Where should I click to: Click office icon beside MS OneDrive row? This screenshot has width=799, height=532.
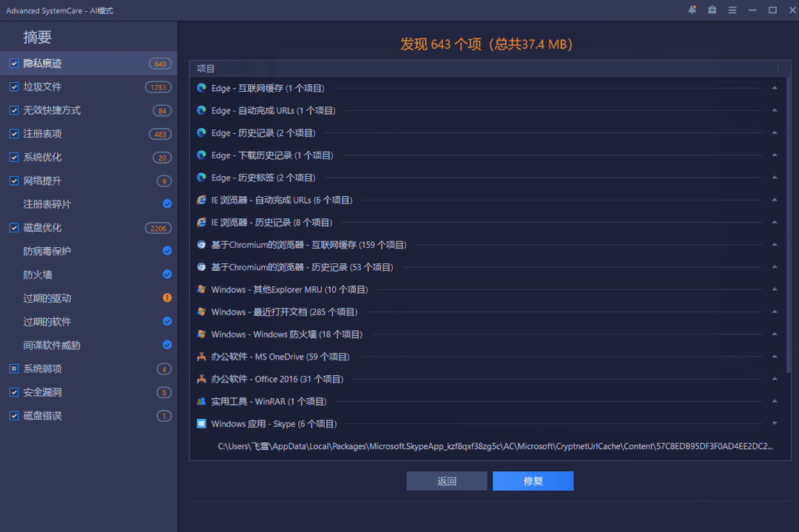point(202,357)
